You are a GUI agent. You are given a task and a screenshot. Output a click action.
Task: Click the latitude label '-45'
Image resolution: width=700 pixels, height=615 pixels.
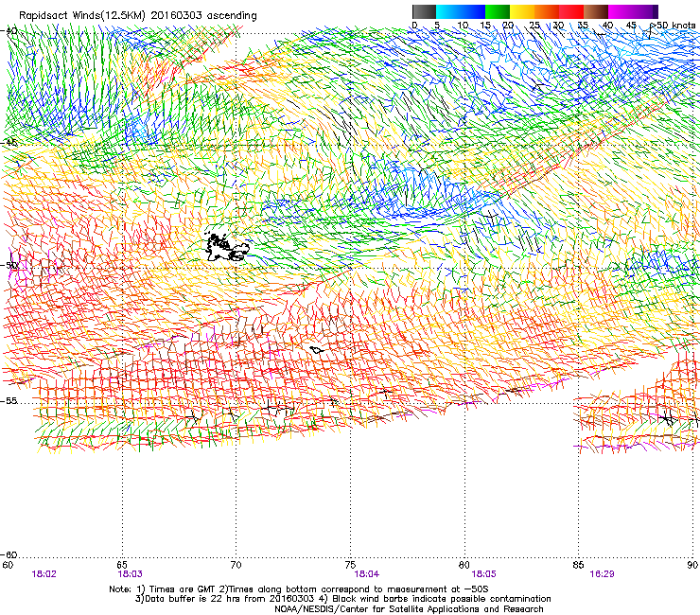[x=9, y=143]
